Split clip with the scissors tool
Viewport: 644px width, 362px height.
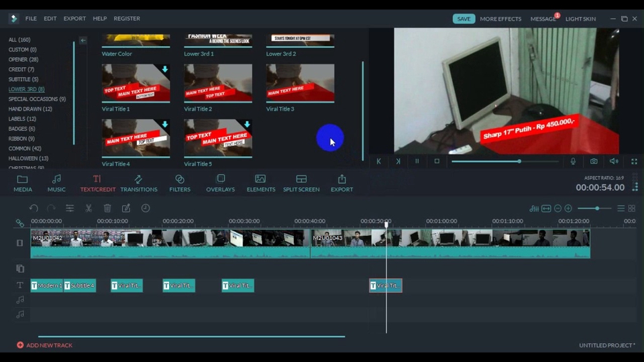click(x=89, y=208)
